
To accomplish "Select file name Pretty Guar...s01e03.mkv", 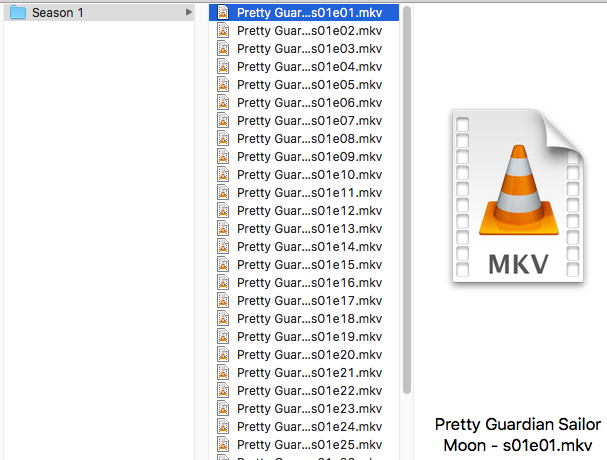I will (310, 49).
